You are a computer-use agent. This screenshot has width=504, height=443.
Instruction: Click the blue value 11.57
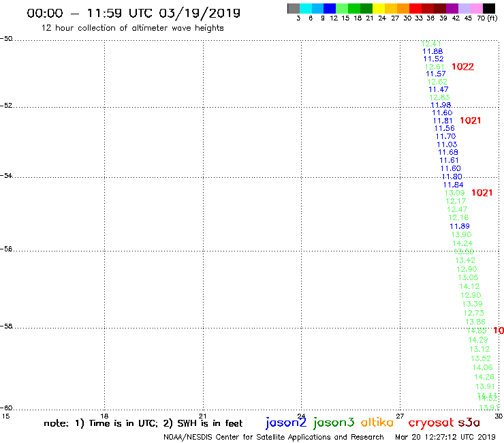coord(436,74)
